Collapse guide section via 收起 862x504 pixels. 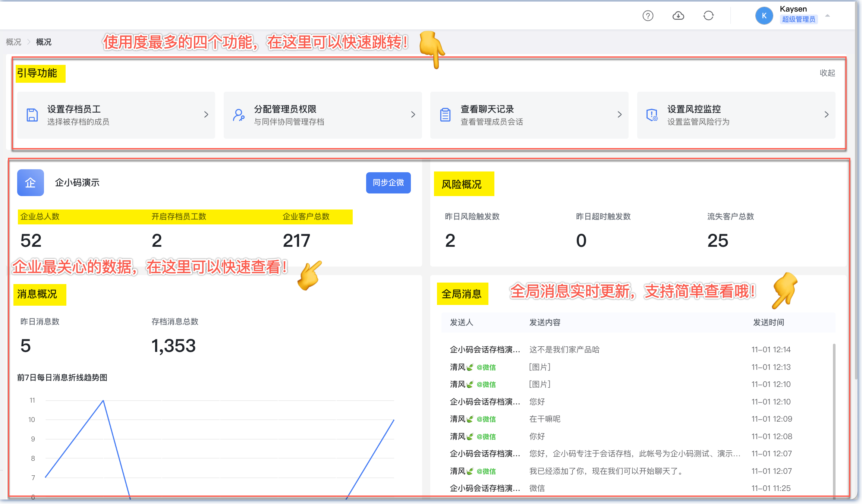click(x=827, y=73)
